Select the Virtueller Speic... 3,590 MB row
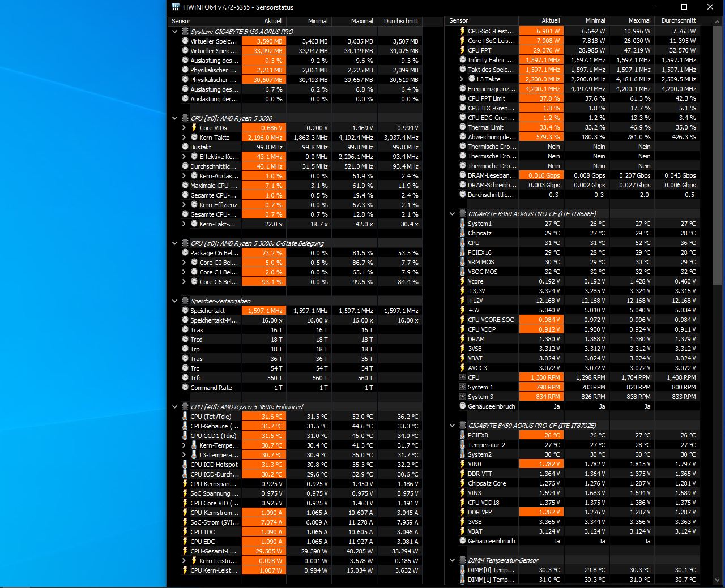 (x=296, y=41)
